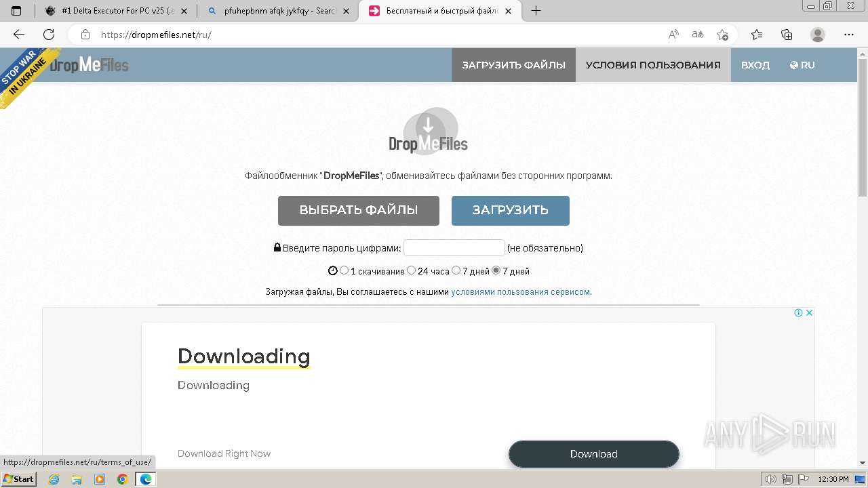The height and width of the screenshot is (488, 868).
Task: Select the 24 часа radio option
Action: [412, 270]
